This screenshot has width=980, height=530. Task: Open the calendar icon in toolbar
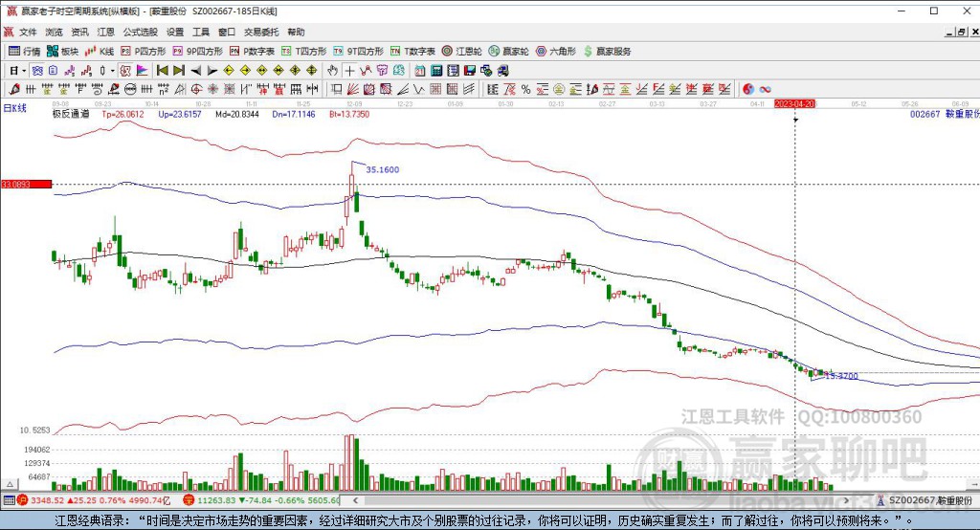click(x=420, y=71)
